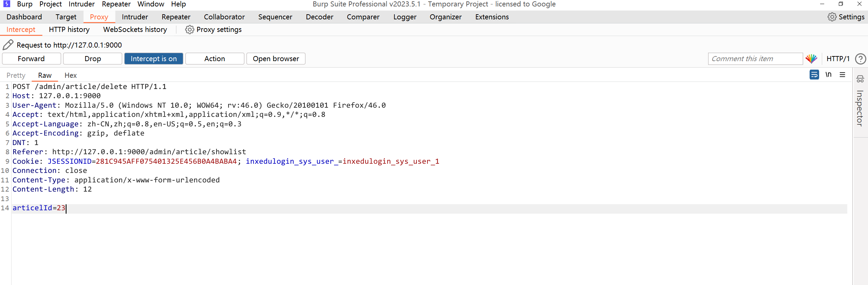Image resolution: width=868 pixels, height=285 pixels.
Task: Click the Inspector panel layout icon
Action: pyautogui.click(x=860, y=79)
